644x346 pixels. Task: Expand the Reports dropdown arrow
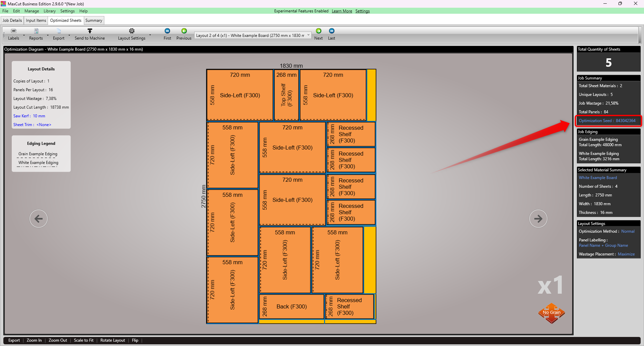tap(48, 35)
